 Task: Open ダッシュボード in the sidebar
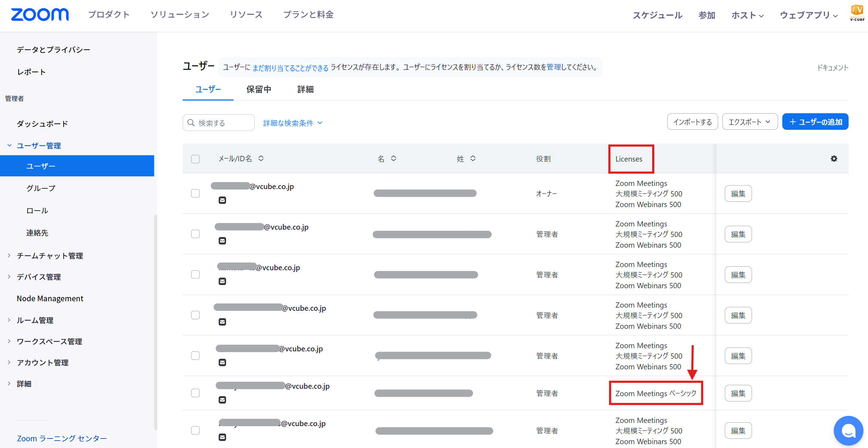pyautogui.click(x=42, y=124)
